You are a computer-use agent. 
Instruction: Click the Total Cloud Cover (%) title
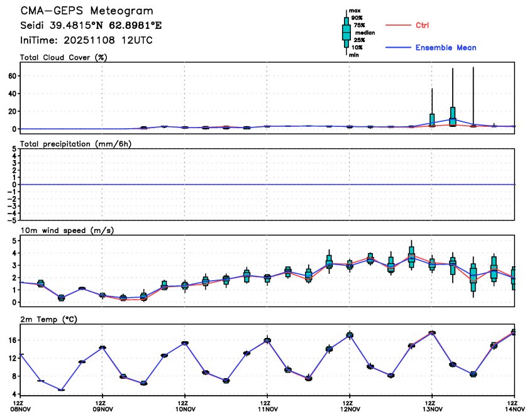pos(64,57)
